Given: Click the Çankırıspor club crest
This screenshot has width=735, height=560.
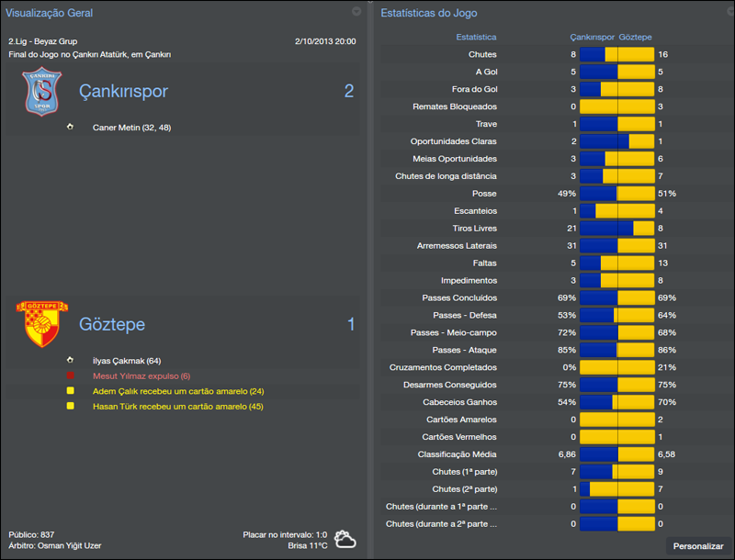Looking at the screenshot, I should [40, 93].
